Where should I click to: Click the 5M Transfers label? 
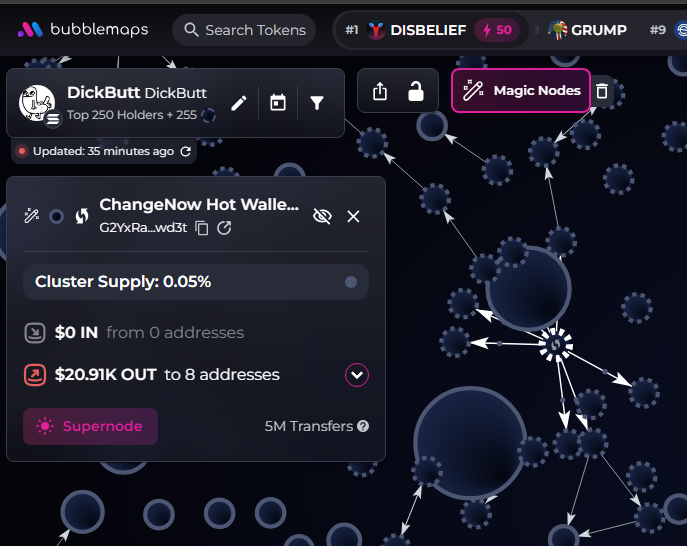[309, 426]
